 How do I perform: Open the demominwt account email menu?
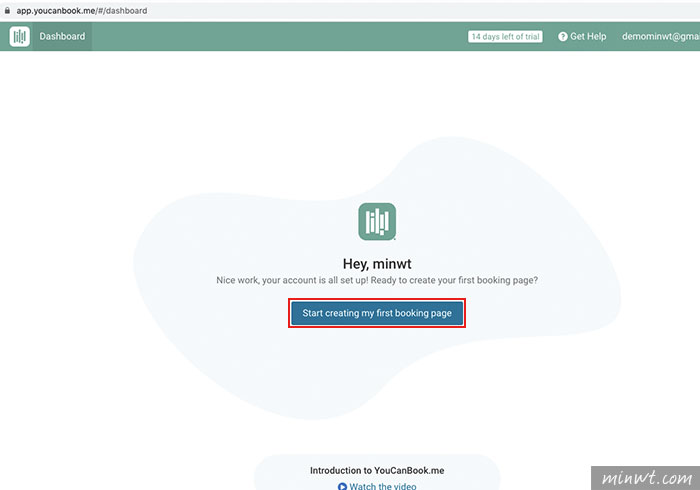click(661, 37)
